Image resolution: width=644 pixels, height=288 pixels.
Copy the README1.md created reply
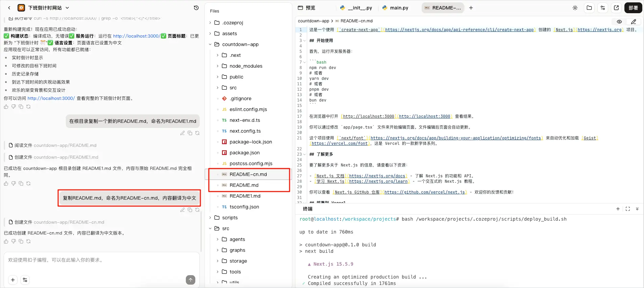(21, 183)
